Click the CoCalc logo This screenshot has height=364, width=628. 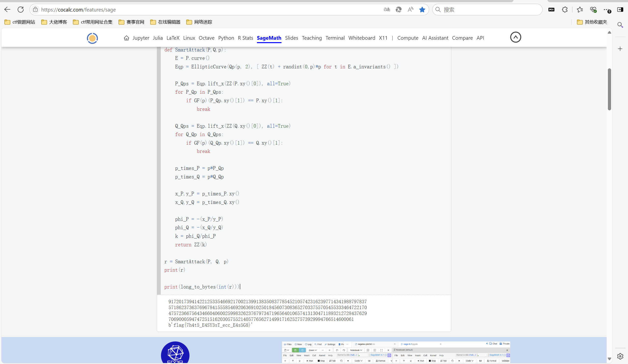[x=92, y=38]
